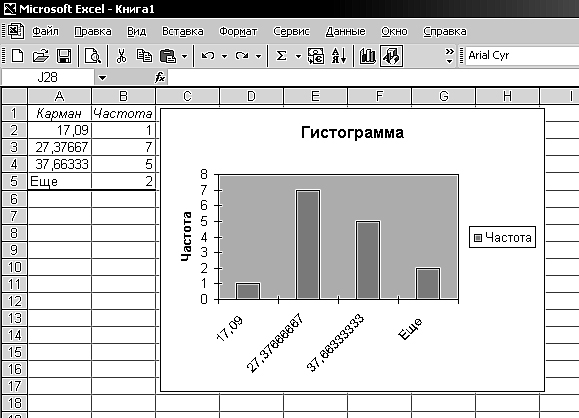Redo the last undone action
The width and height of the screenshot is (579, 418).
pos(242,56)
